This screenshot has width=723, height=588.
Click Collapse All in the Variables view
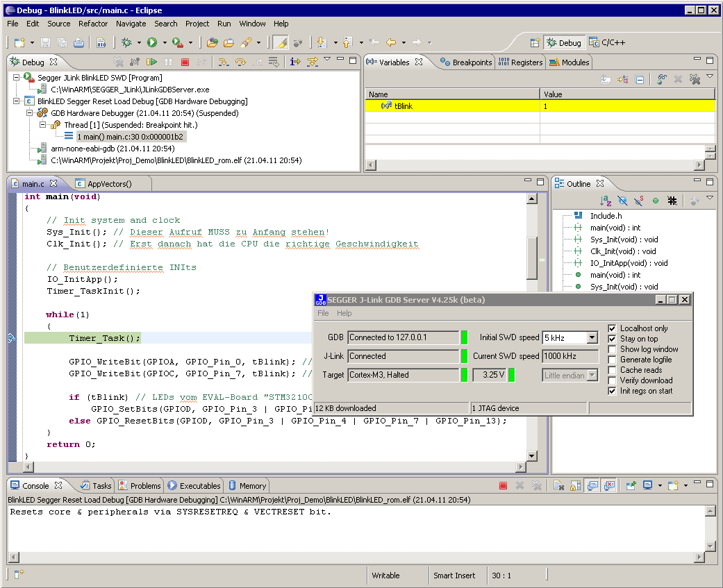[x=640, y=79]
